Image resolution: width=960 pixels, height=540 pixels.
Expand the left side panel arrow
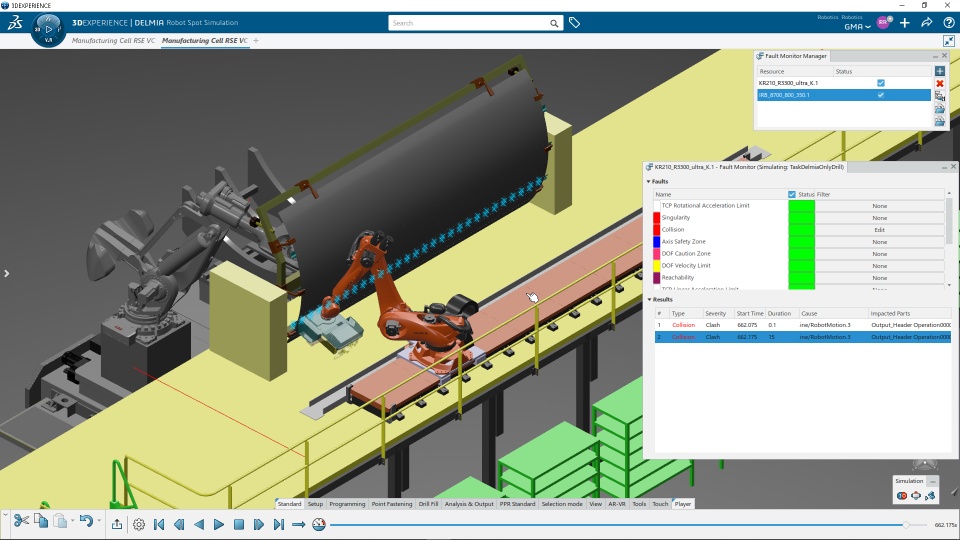click(x=6, y=273)
